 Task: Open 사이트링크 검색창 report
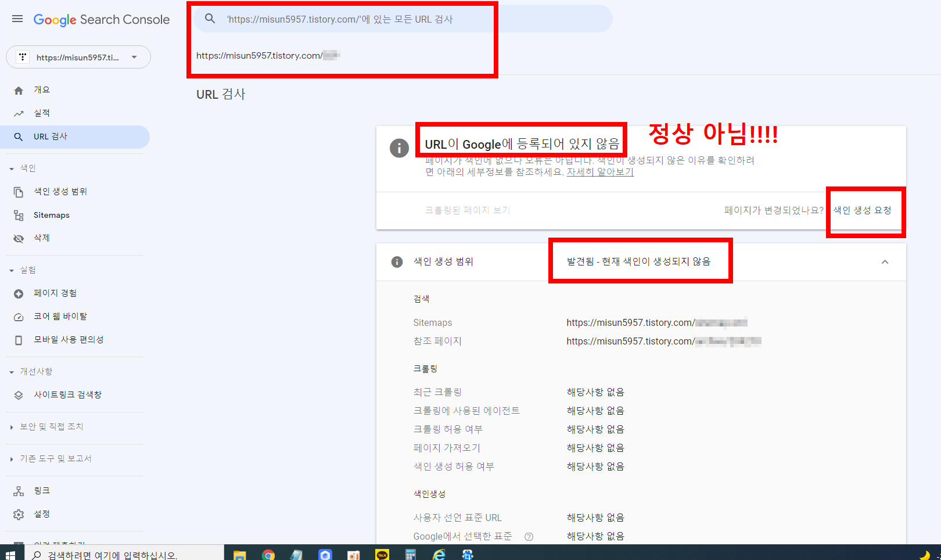point(67,394)
